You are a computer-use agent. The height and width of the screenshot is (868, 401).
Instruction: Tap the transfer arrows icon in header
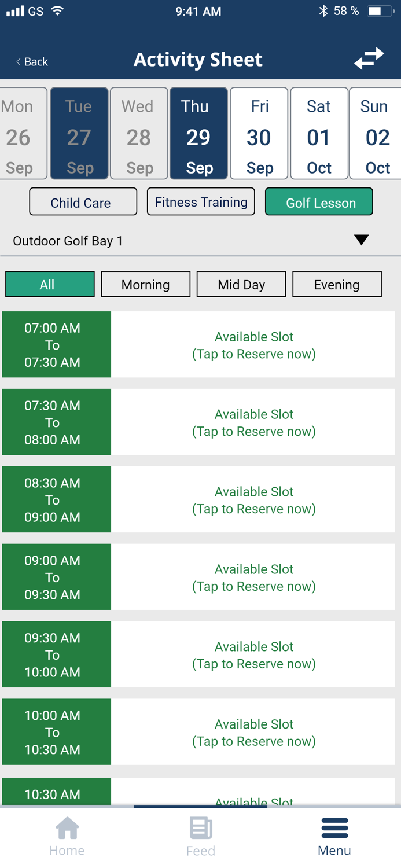tap(369, 58)
